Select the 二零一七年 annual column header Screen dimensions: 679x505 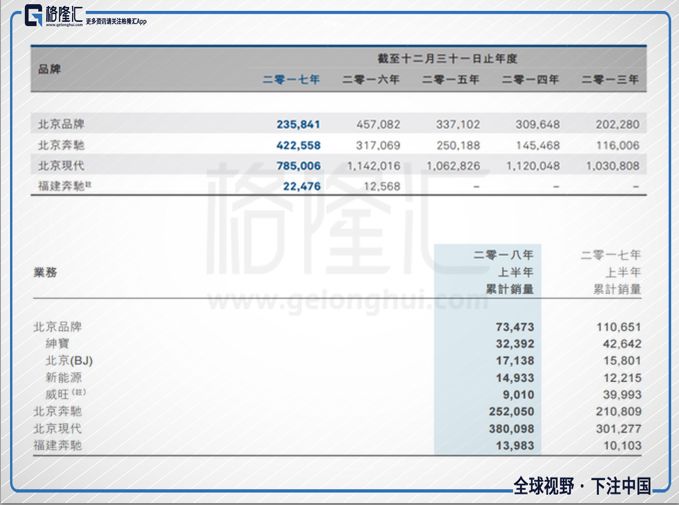click(291, 80)
